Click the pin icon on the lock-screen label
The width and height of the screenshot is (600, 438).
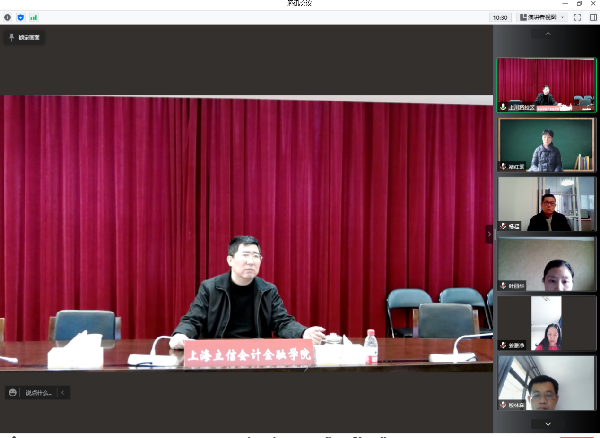12,37
